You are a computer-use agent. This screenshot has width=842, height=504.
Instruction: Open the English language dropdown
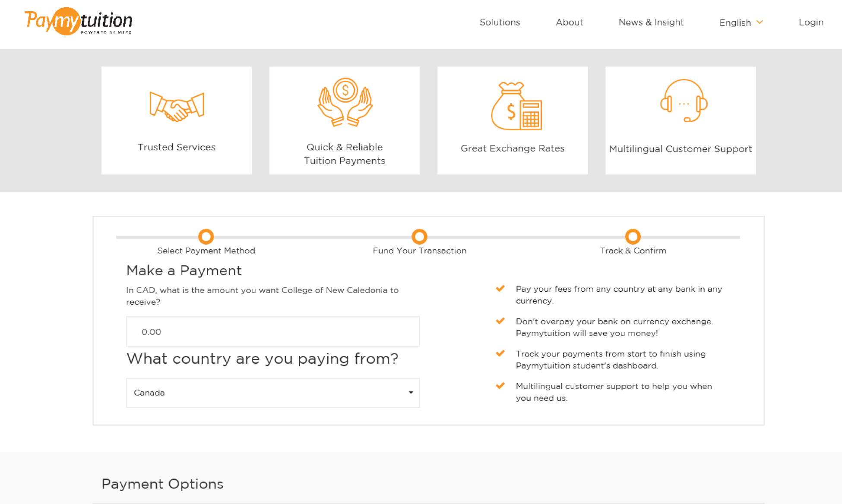[741, 22]
